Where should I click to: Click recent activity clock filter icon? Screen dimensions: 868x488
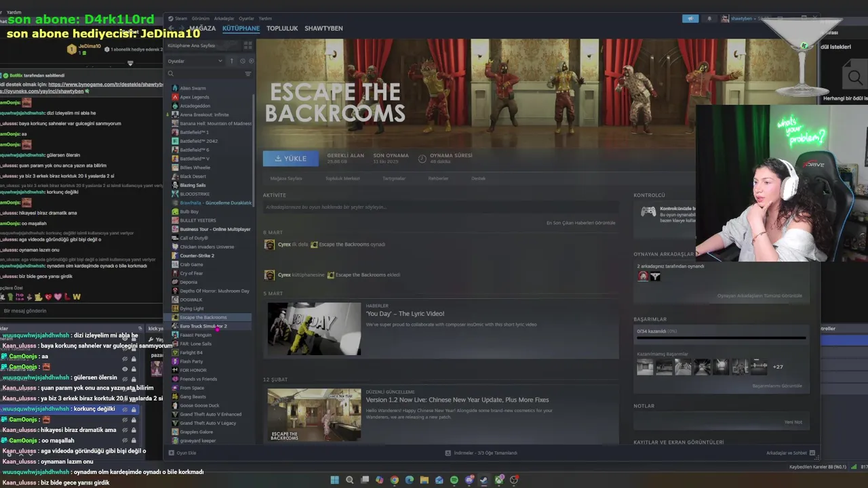[x=242, y=61]
